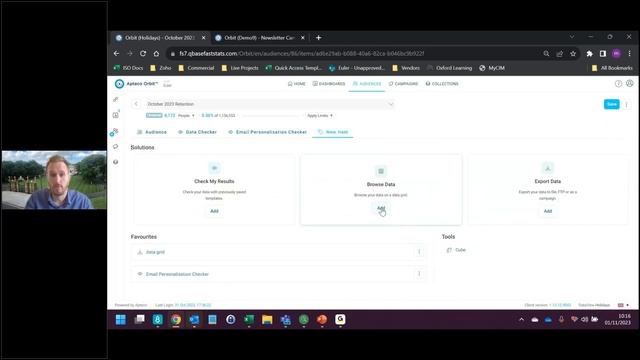
Task: Select the New Item tab
Action: (333, 132)
